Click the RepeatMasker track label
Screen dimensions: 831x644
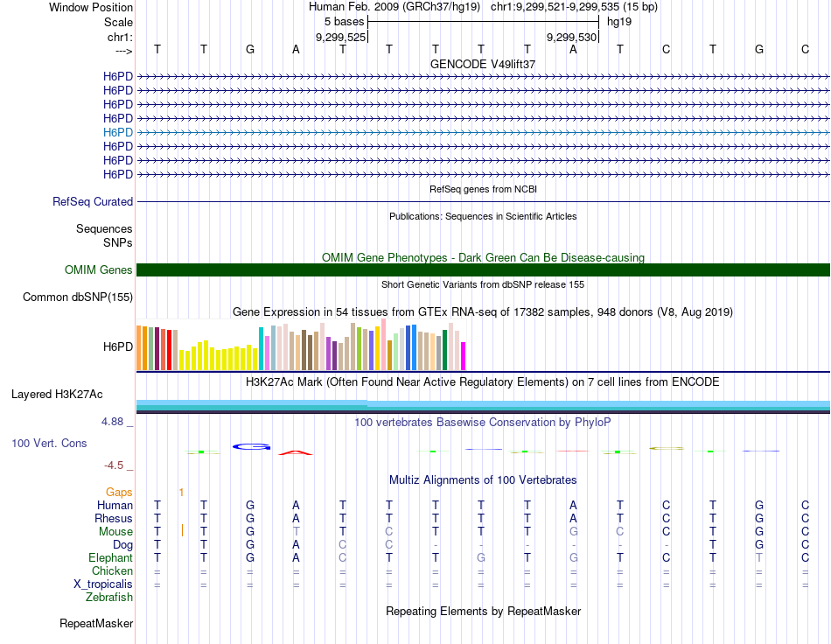(x=96, y=624)
